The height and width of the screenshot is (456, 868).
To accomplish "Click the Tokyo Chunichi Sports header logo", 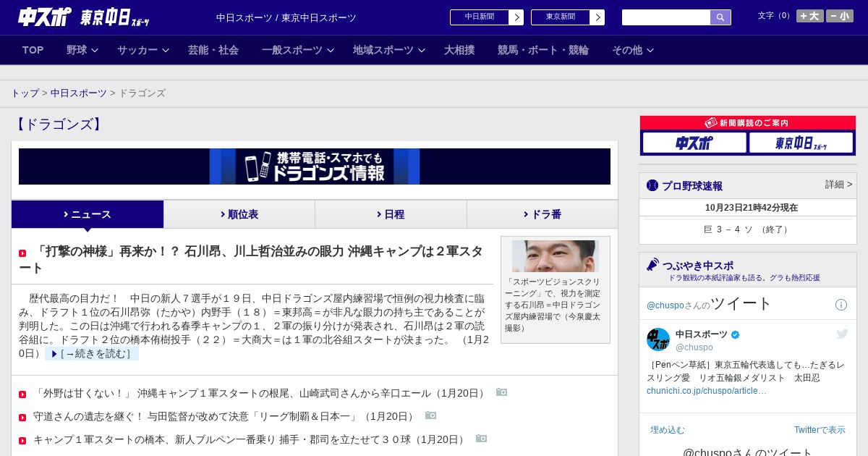I will click(x=115, y=17).
